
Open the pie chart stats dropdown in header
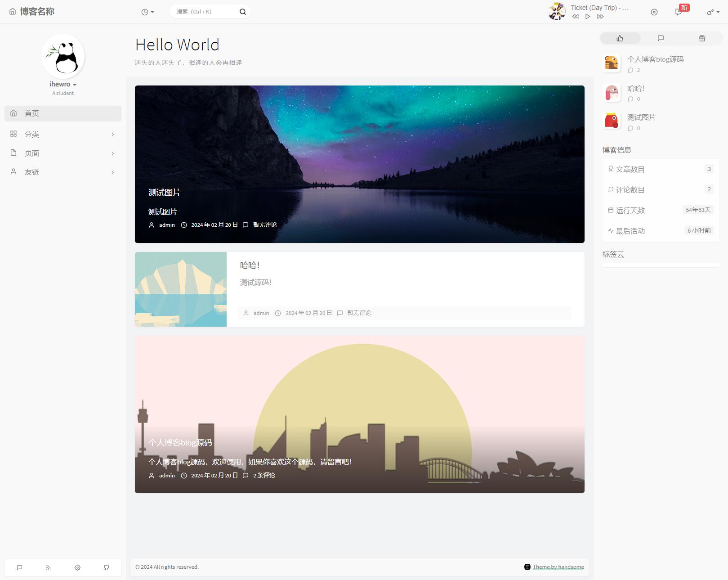coord(147,12)
